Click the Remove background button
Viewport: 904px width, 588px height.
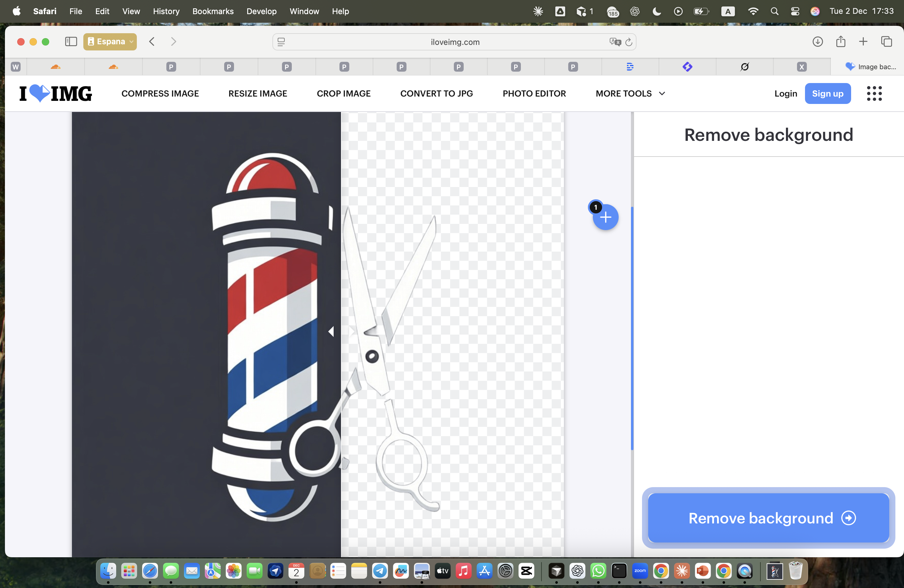(x=768, y=518)
